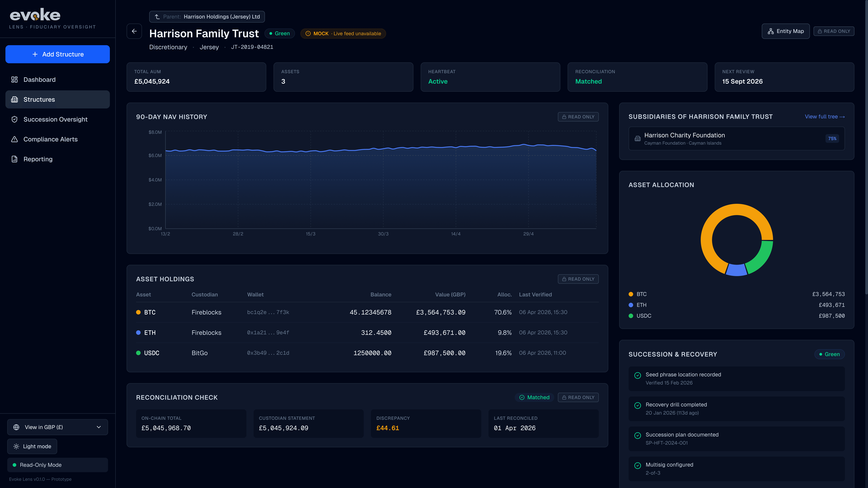
Task: Click the Matched check icon in Reconciliation
Action: tap(522, 397)
